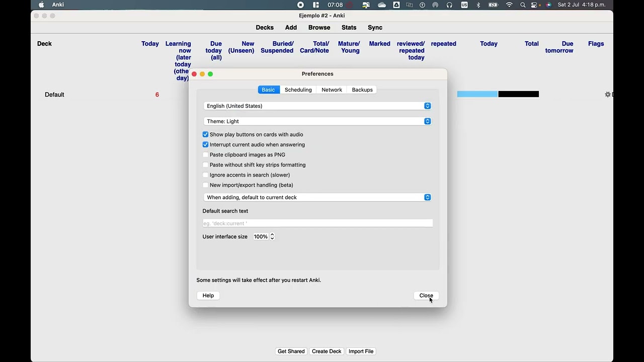The height and width of the screenshot is (362, 644).
Task: Click the US keyboard input source icon
Action: point(464,5)
